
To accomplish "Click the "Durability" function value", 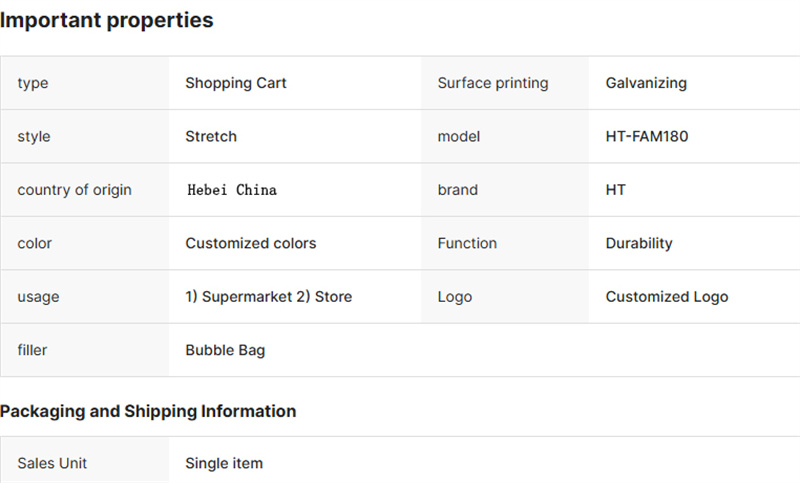I will pos(639,243).
